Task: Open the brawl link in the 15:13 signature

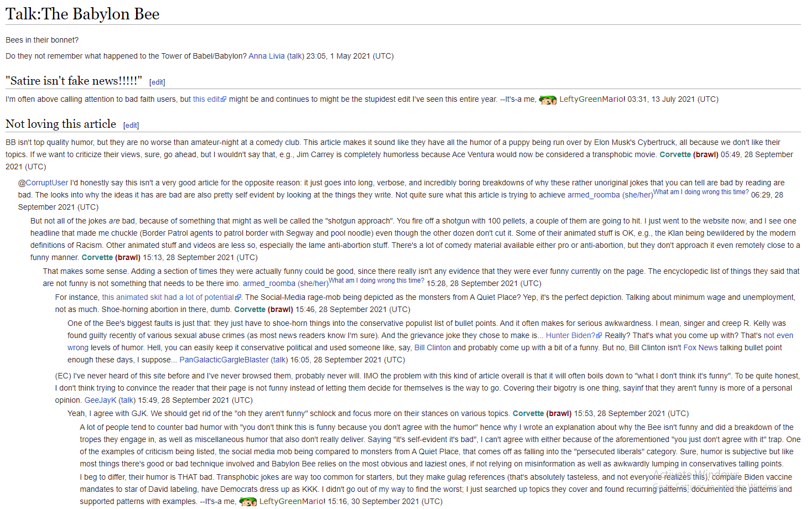Action: coord(128,257)
